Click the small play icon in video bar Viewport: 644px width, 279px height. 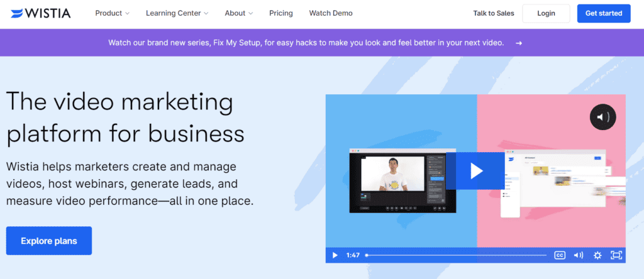[x=335, y=255]
